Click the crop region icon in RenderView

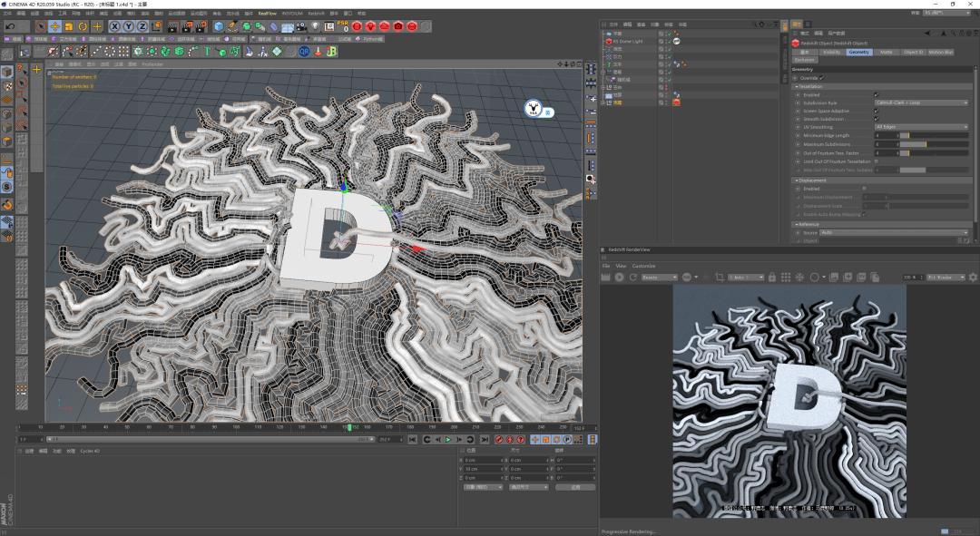click(720, 276)
